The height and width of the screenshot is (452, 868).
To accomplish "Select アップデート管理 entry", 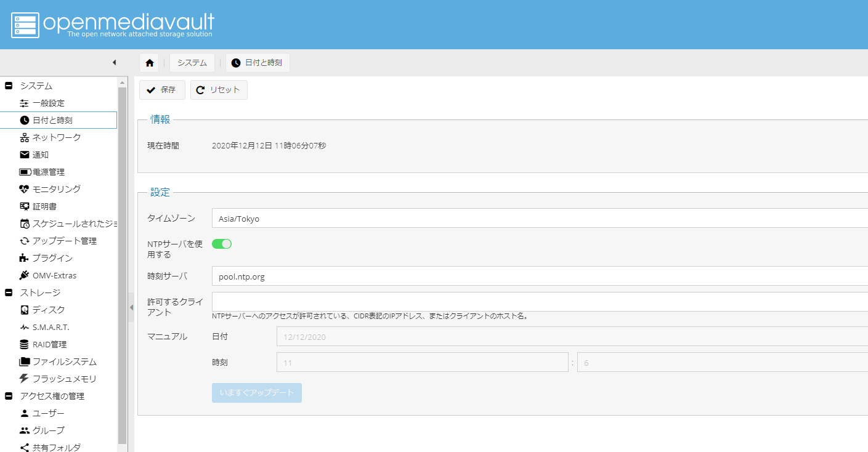I will click(65, 241).
